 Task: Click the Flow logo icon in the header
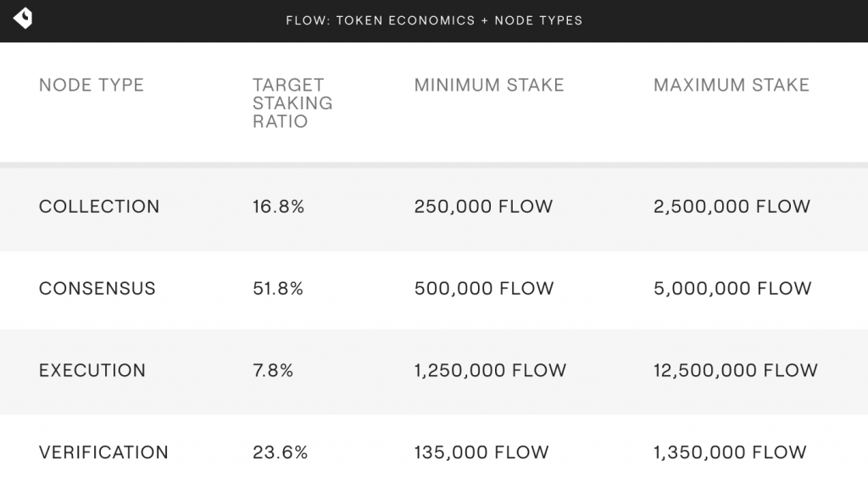click(x=23, y=19)
